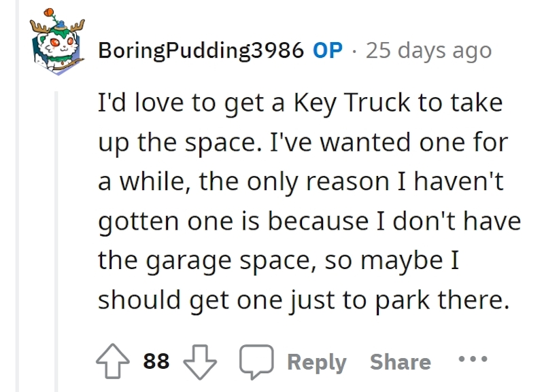Viewport: 544px width, 392px height.
Task: Click the speech bubble reply icon
Action: [256, 361]
